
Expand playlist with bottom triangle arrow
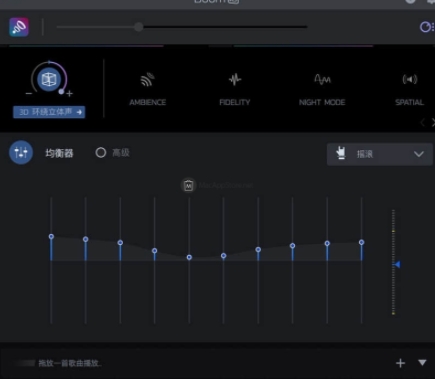click(422, 362)
